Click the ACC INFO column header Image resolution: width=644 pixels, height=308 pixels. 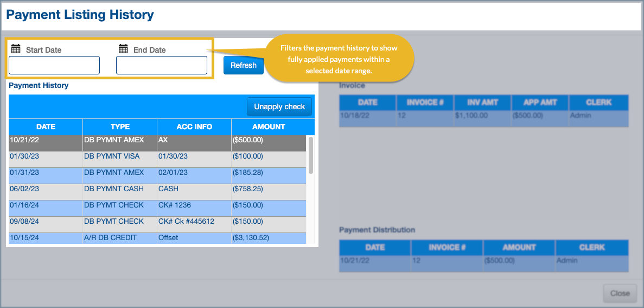(x=194, y=127)
